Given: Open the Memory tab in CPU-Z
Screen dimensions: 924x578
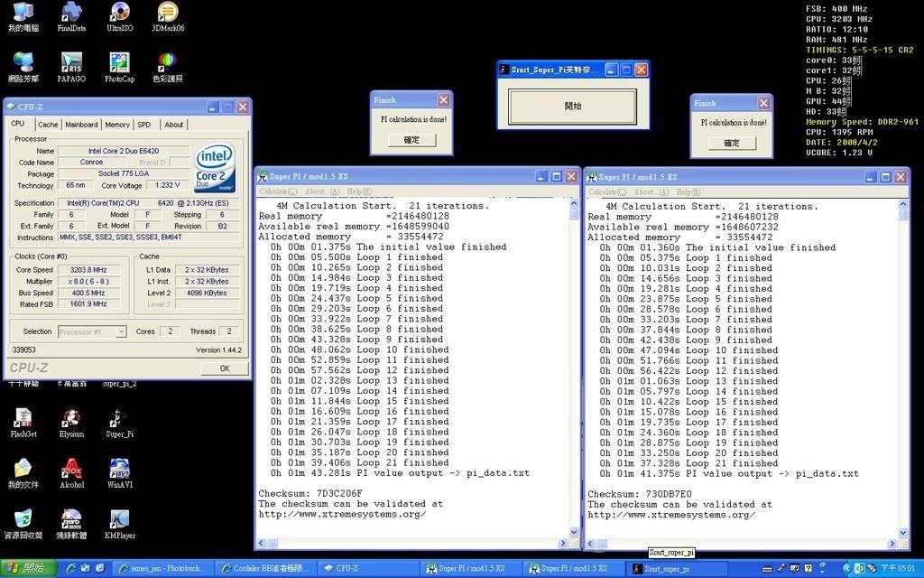Looking at the screenshot, I should click(x=117, y=125).
